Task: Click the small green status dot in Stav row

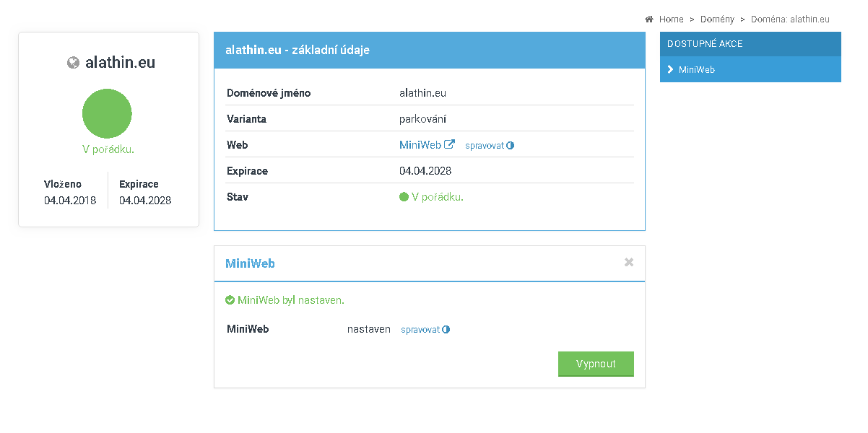Action: (x=404, y=197)
